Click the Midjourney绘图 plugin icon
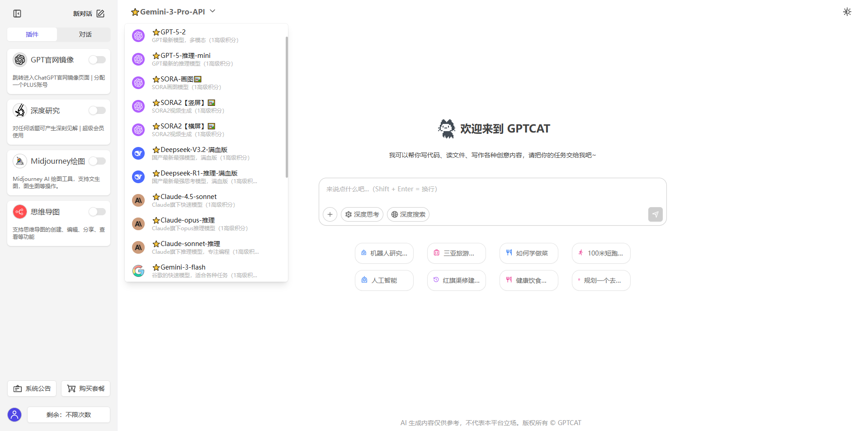 (x=19, y=161)
